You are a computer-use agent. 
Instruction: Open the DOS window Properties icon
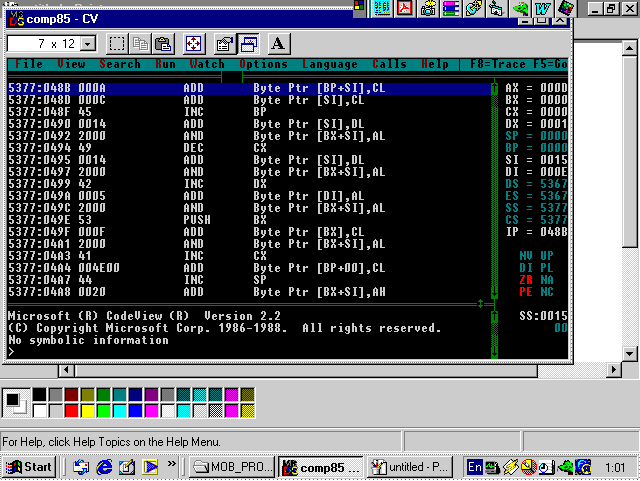224,44
